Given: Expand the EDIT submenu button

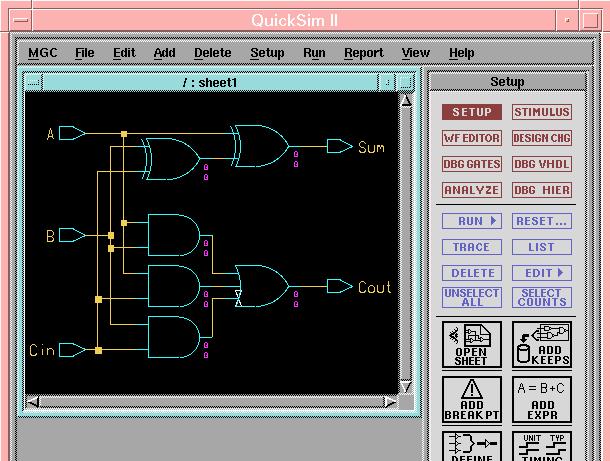Looking at the screenshot, I should [542, 272].
